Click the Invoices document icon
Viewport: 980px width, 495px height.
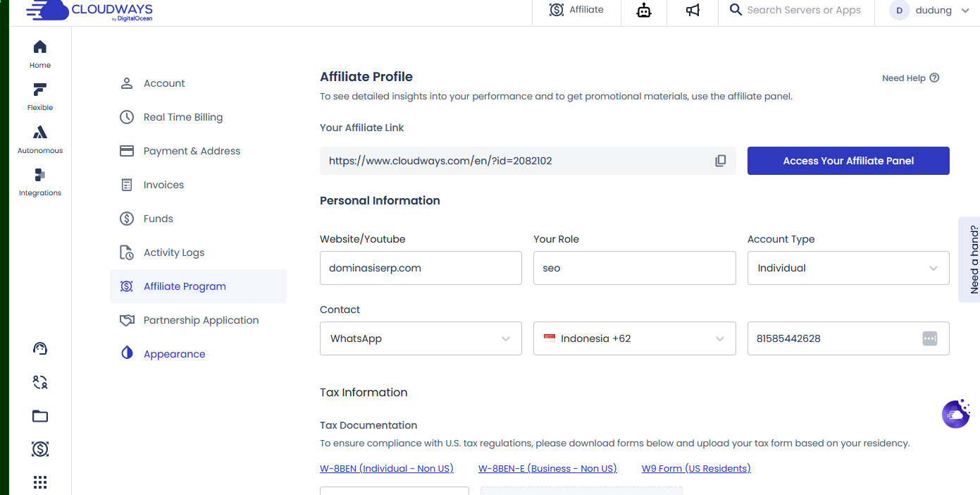tap(127, 185)
